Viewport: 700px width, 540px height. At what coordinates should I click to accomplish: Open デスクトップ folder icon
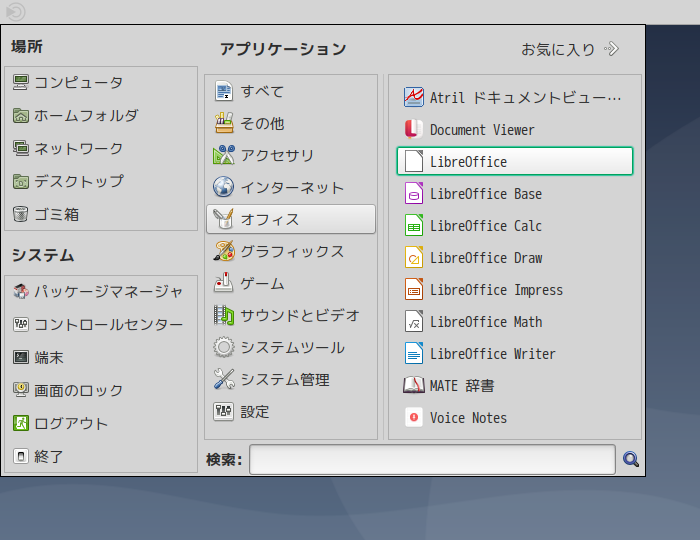[21, 182]
